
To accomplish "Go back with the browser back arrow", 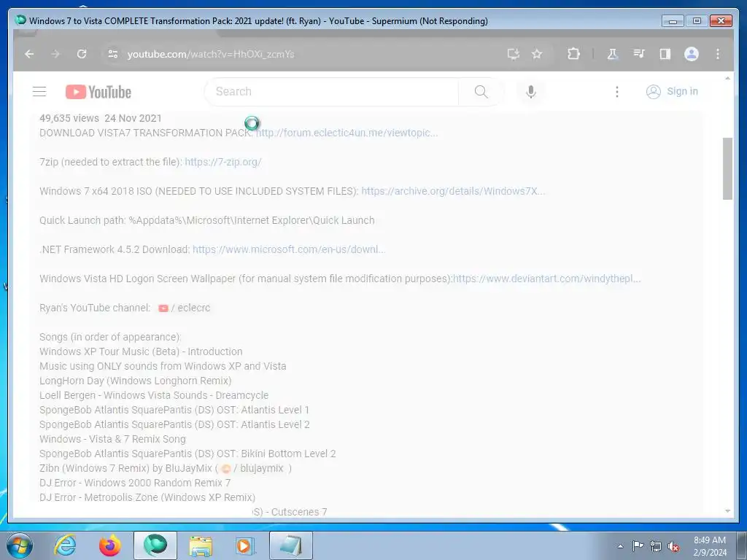I will coord(29,54).
